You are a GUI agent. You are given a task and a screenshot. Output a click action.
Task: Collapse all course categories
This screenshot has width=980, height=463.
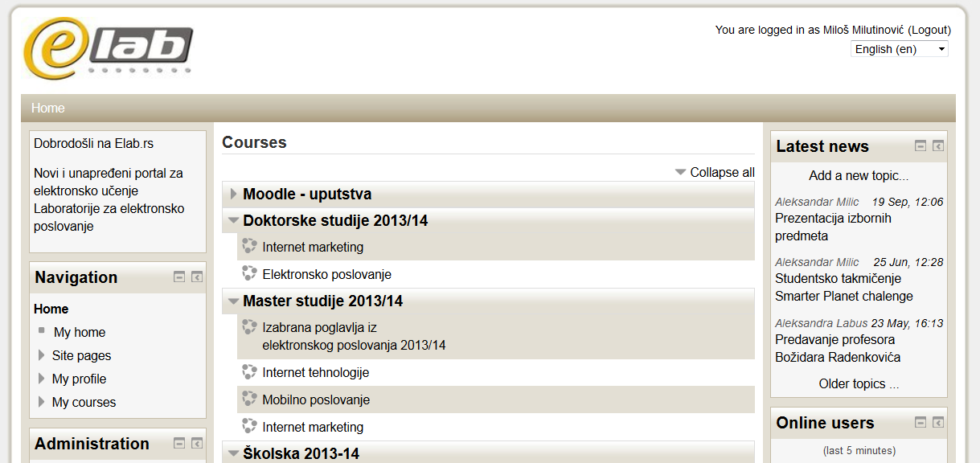click(x=721, y=172)
